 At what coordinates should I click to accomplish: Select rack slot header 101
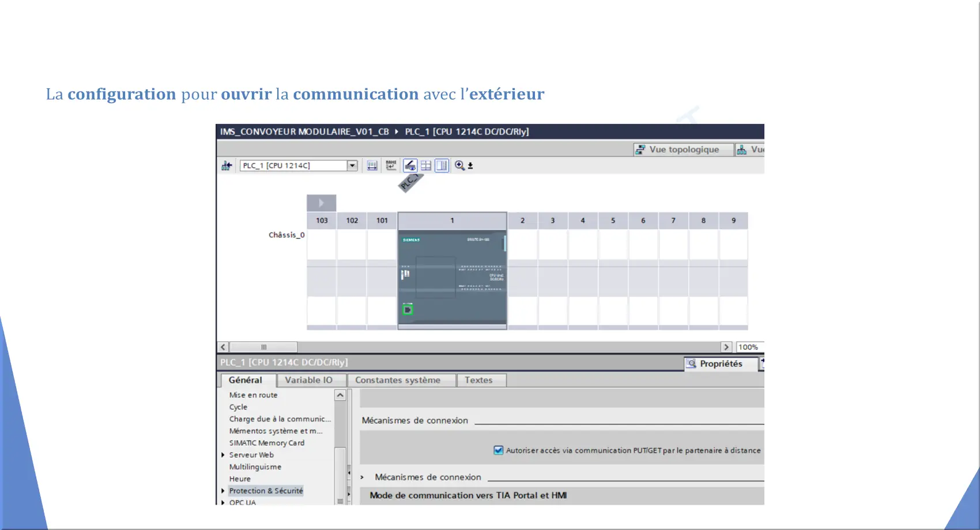click(382, 220)
